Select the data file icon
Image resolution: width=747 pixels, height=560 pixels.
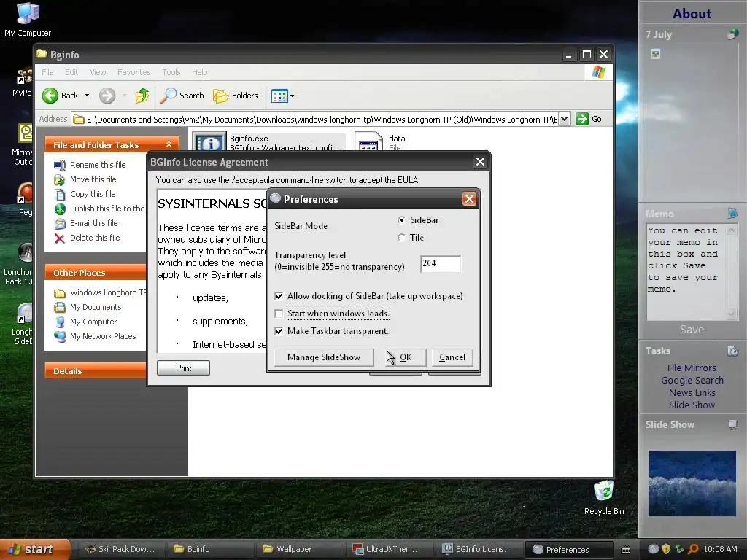pos(368,141)
